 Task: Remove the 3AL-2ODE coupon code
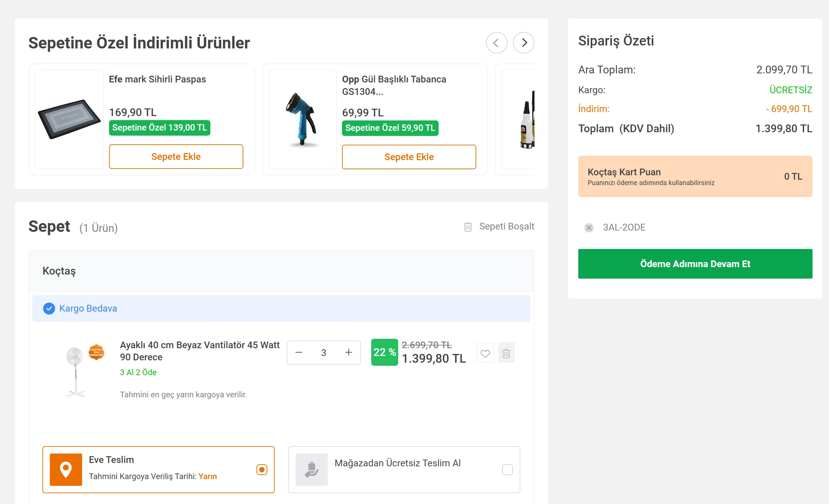(x=589, y=228)
